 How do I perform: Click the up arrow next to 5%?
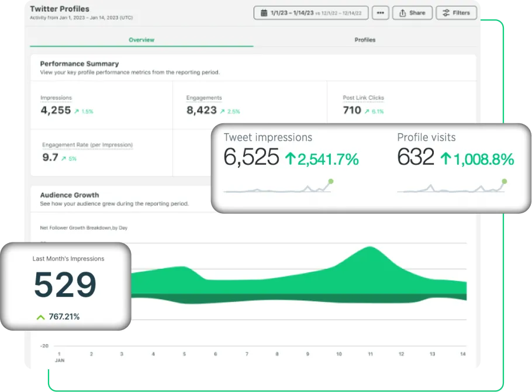(x=64, y=158)
